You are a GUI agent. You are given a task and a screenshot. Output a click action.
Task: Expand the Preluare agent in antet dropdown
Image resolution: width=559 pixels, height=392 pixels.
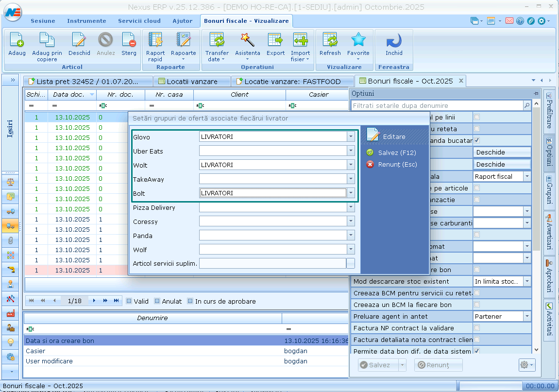526,316
